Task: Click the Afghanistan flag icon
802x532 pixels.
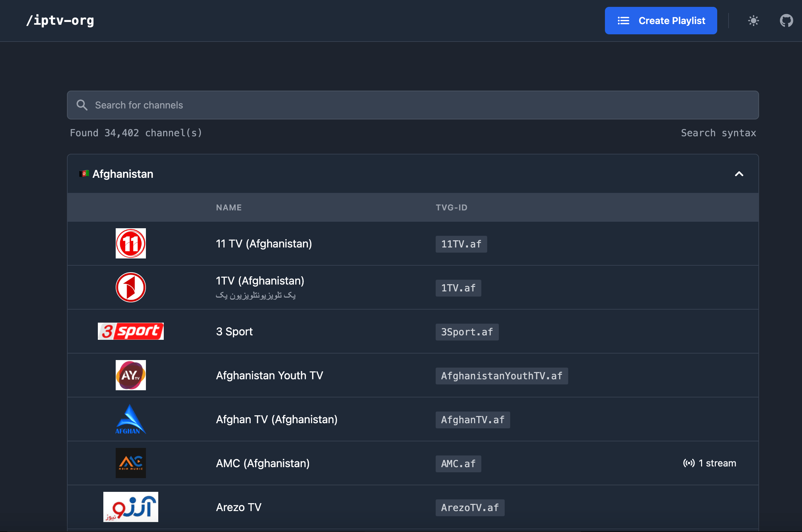Action: (84, 174)
